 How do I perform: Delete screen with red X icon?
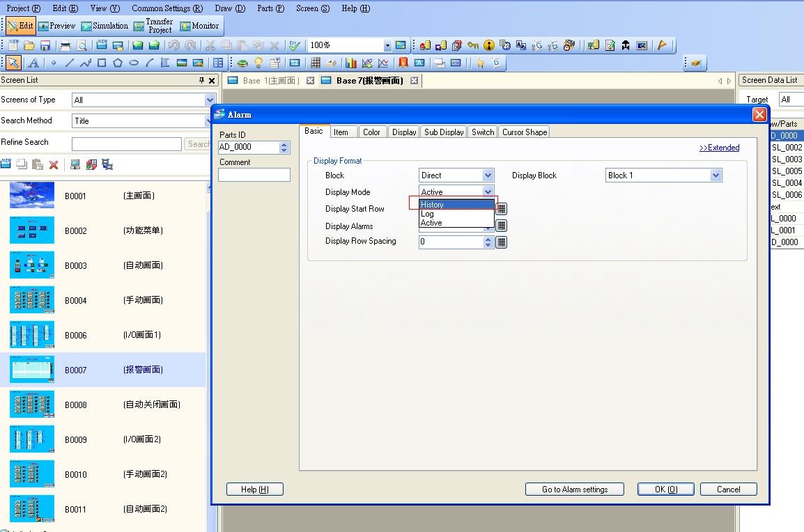click(54, 165)
